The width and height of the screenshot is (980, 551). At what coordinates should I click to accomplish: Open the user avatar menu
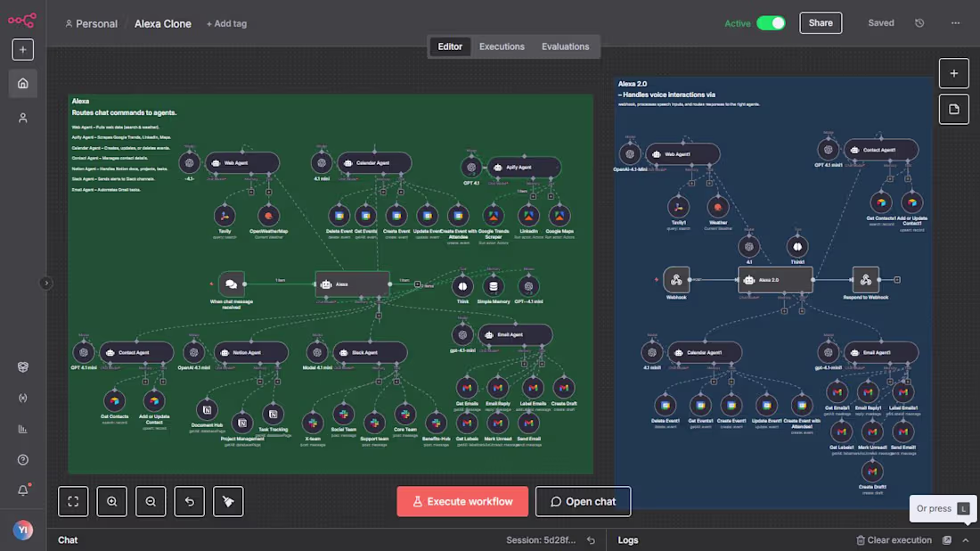22,530
